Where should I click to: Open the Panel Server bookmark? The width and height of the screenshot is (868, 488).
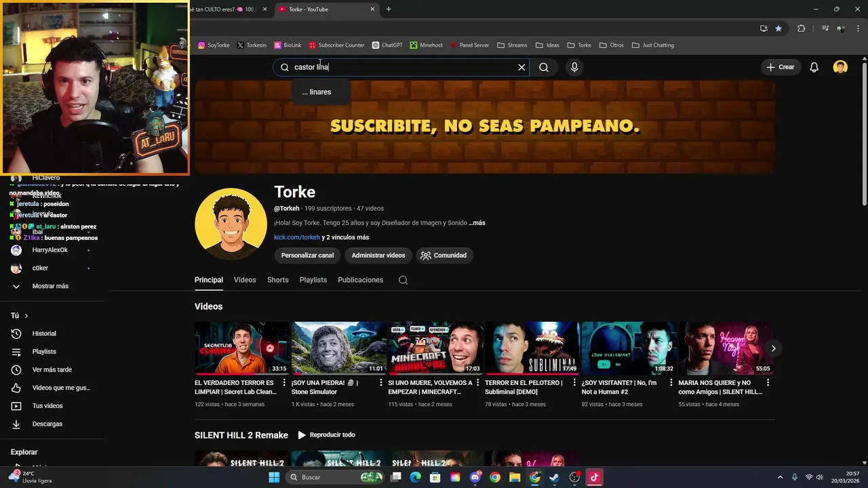pos(469,45)
